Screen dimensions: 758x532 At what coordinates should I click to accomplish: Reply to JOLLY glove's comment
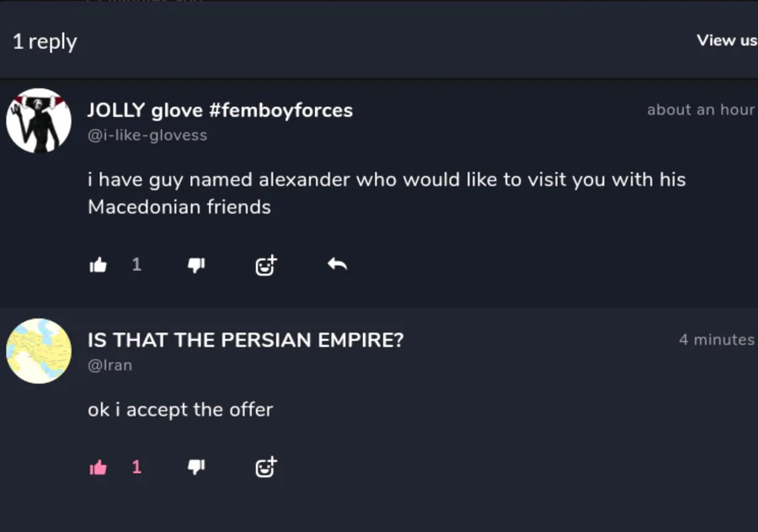pyautogui.click(x=337, y=265)
